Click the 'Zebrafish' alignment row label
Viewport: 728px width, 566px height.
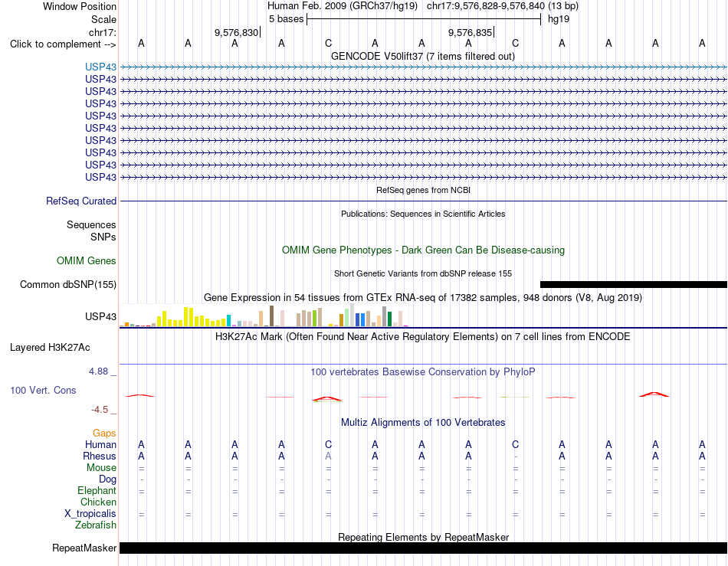pyautogui.click(x=96, y=525)
